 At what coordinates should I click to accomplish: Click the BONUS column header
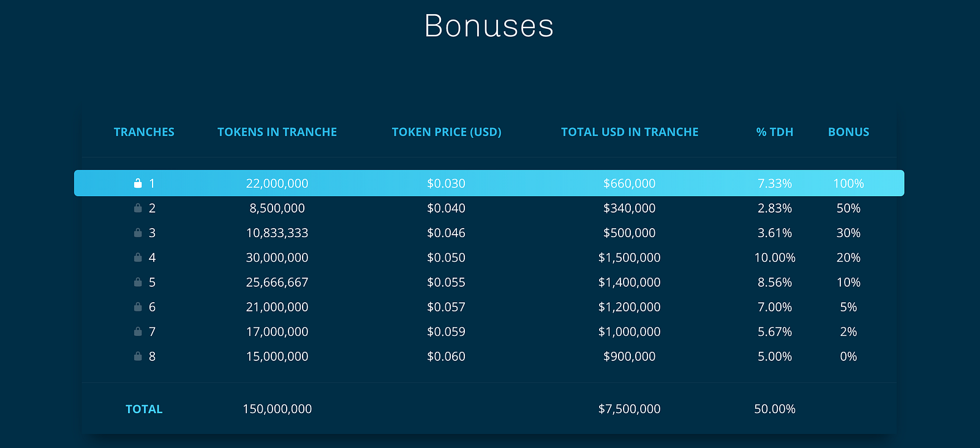pyautogui.click(x=848, y=132)
